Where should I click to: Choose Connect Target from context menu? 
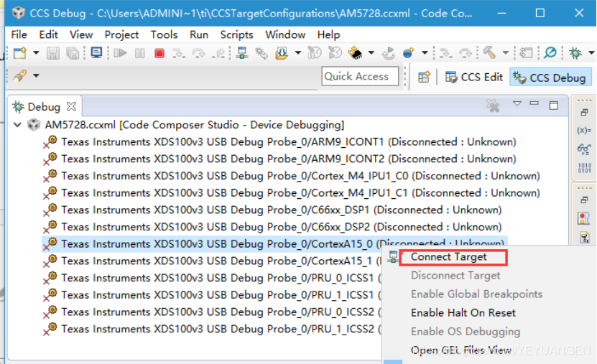pos(448,257)
